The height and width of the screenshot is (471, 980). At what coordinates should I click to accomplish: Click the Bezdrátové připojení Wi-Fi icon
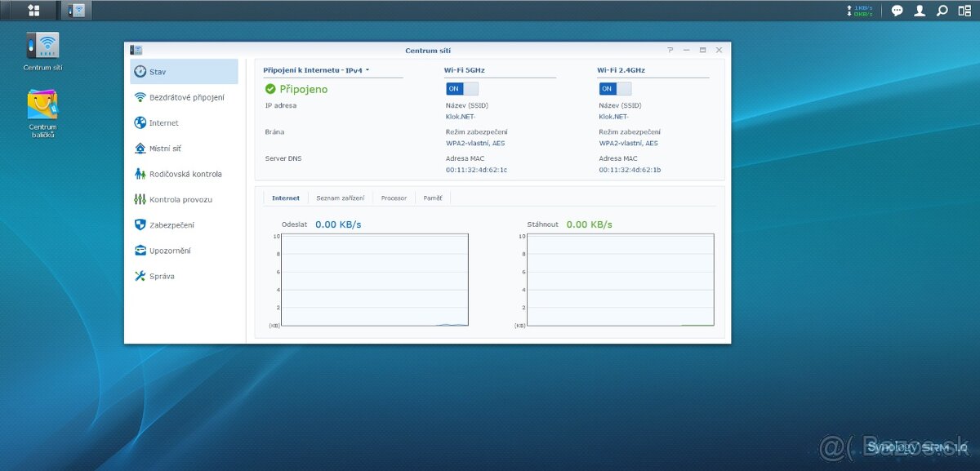pyautogui.click(x=140, y=97)
